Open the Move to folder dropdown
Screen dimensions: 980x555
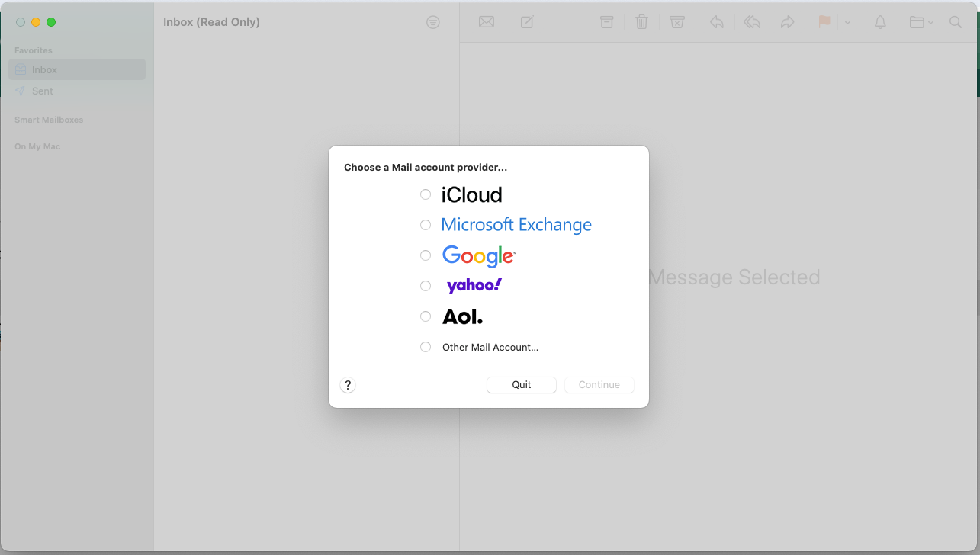(921, 22)
